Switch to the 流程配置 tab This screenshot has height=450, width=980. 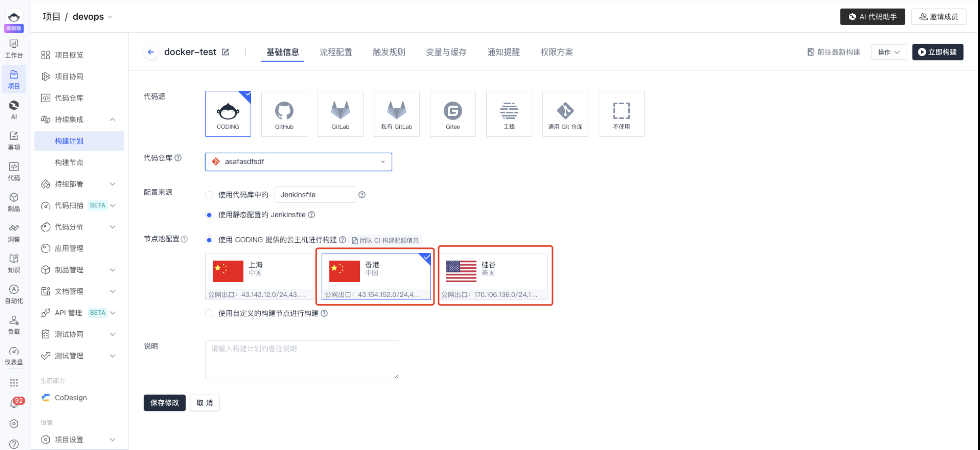click(336, 52)
